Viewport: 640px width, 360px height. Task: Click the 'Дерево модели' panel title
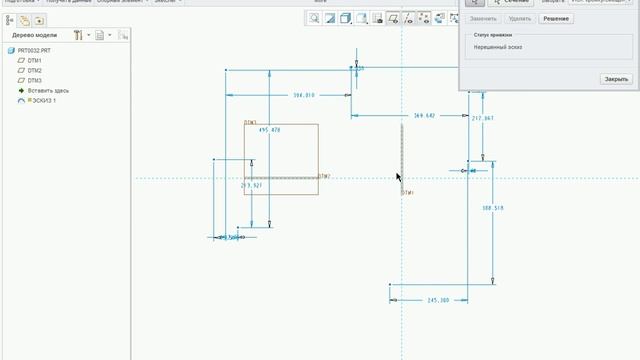coord(34,36)
